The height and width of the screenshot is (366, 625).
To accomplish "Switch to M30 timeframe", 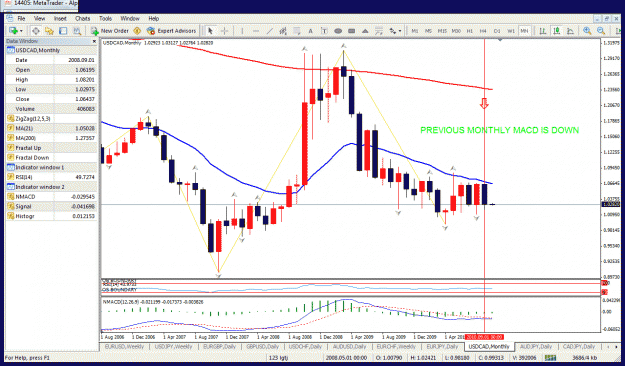I will click(456, 31).
